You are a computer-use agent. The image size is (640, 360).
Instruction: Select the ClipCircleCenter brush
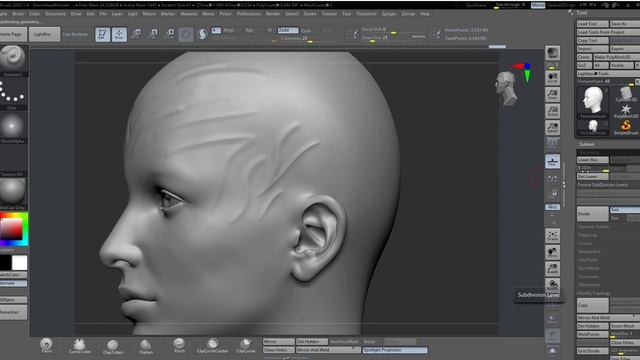(212, 346)
